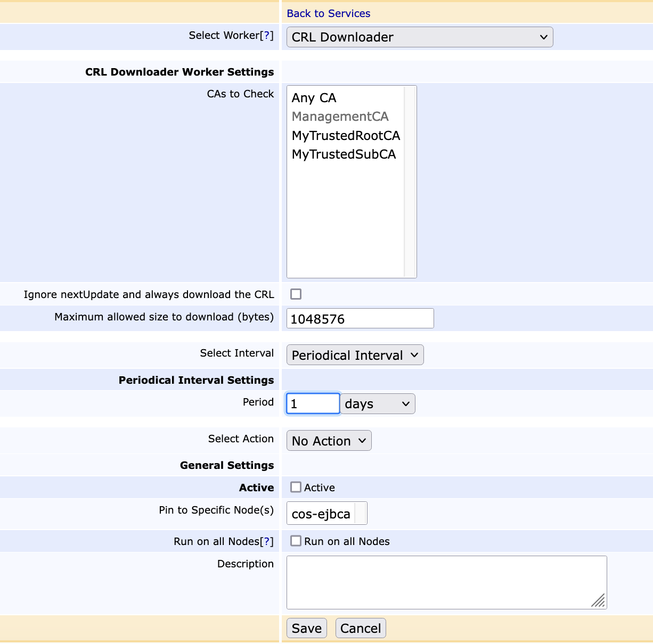Select Any CA in the list
This screenshot has height=644, width=653.
pos(314,98)
